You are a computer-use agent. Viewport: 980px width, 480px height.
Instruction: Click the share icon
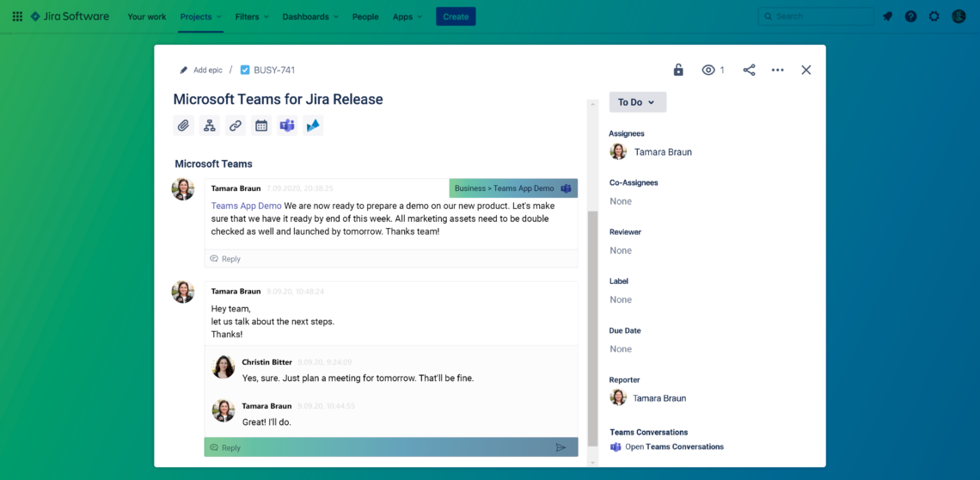click(749, 70)
